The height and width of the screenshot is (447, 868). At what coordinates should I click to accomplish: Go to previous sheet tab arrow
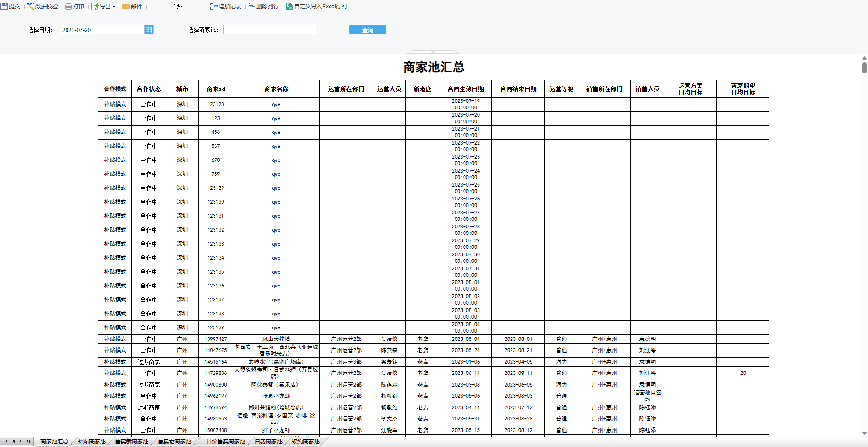pyautogui.click(x=13, y=441)
